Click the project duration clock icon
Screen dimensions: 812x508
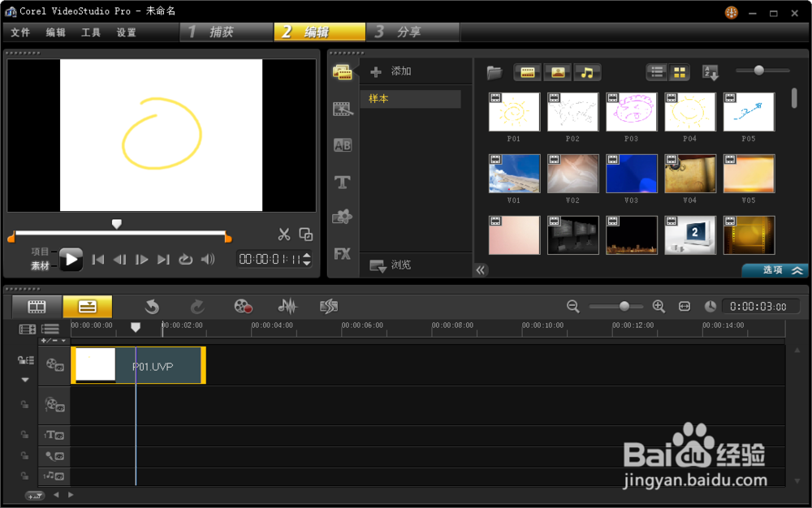click(x=710, y=306)
